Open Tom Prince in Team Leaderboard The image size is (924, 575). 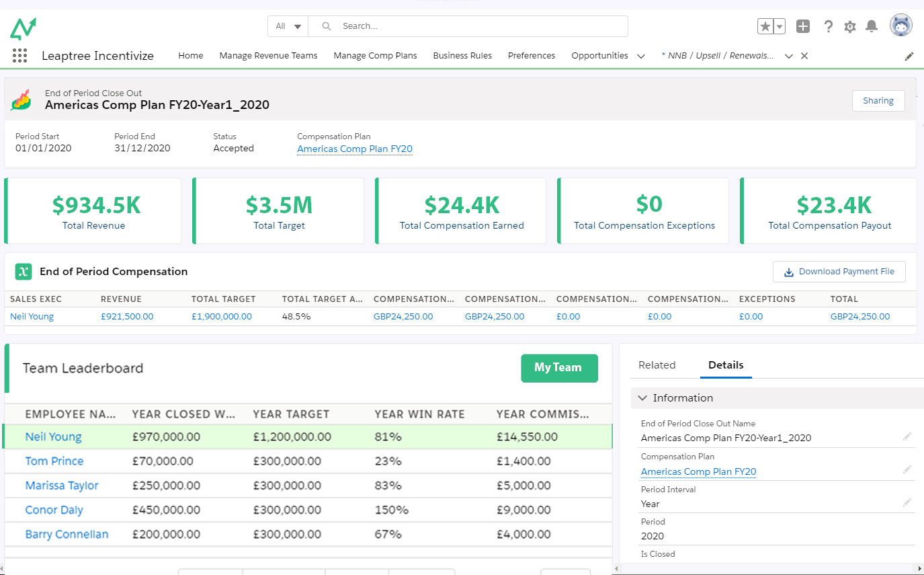[x=54, y=461]
